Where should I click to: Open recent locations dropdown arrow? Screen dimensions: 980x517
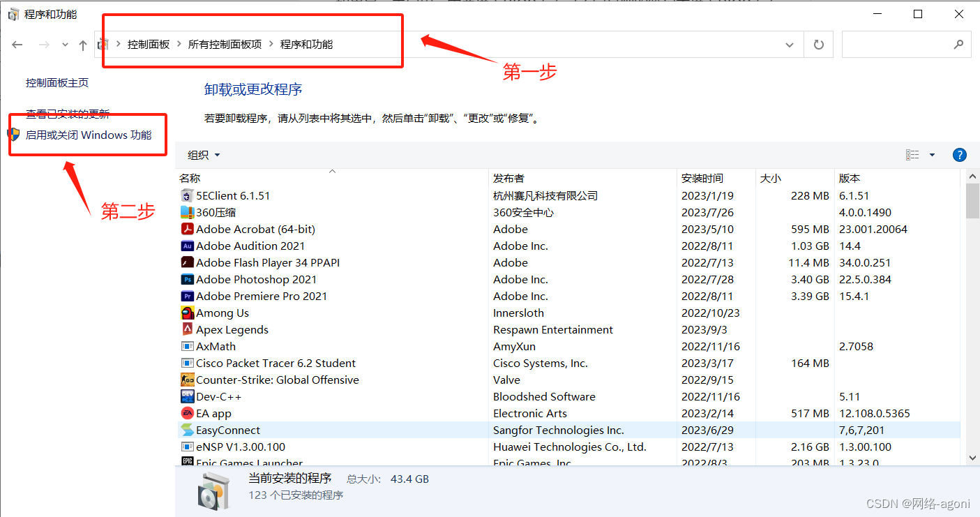point(65,45)
